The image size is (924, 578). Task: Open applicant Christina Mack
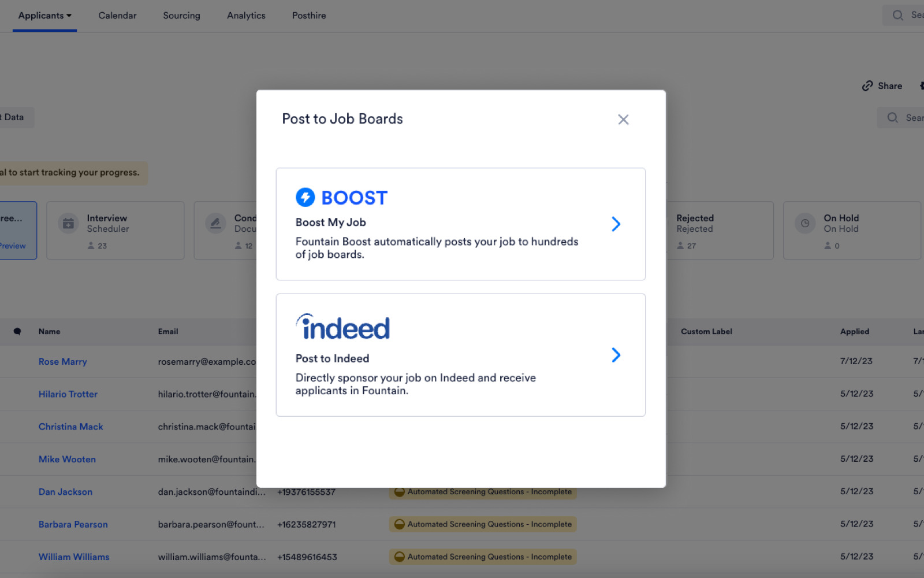pos(70,427)
